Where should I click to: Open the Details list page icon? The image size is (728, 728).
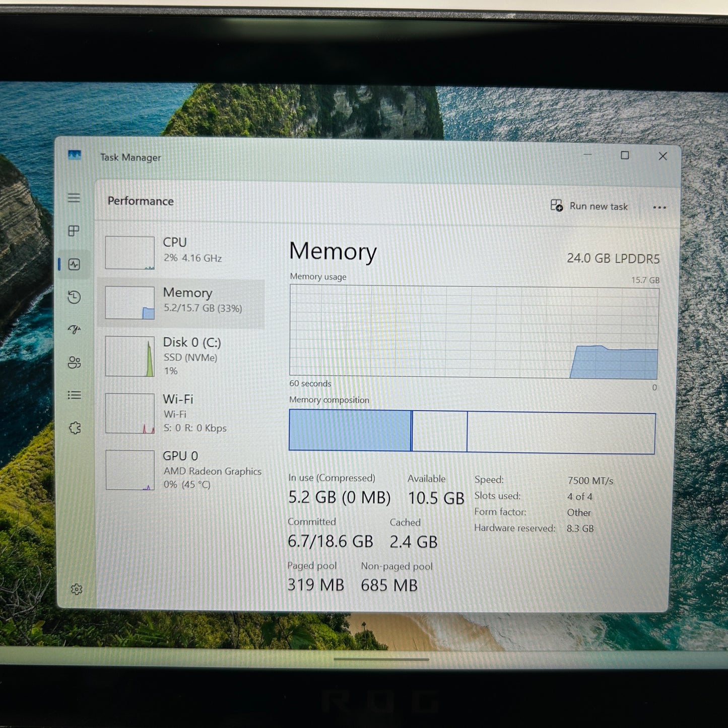click(x=74, y=395)
